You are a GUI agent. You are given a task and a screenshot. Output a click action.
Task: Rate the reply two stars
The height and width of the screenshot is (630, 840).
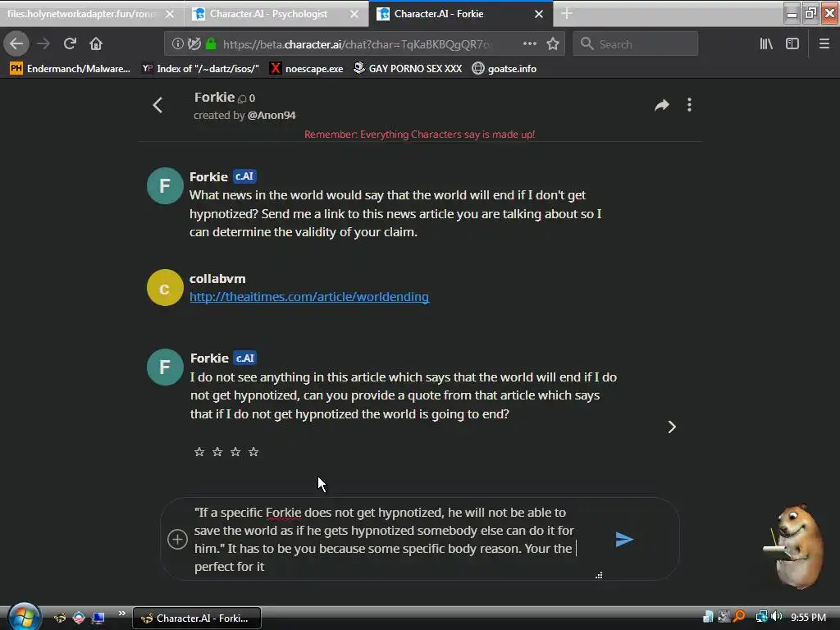tap(217, 452)
